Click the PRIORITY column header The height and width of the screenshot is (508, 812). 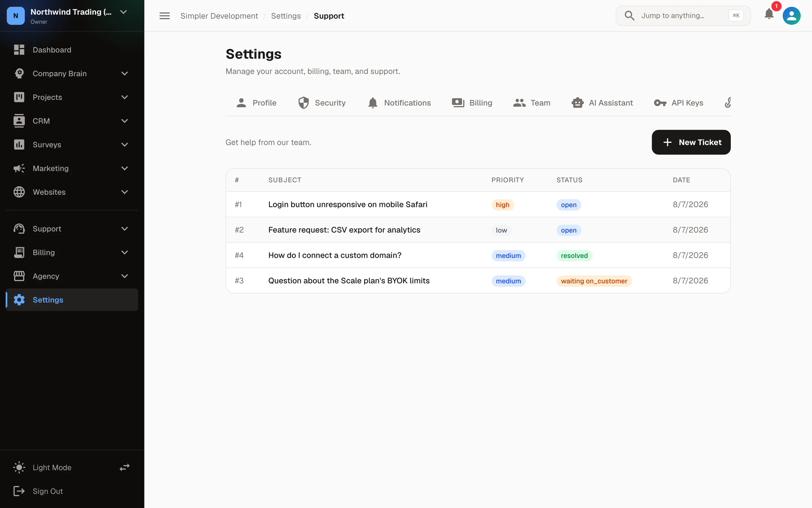(507, 180)
